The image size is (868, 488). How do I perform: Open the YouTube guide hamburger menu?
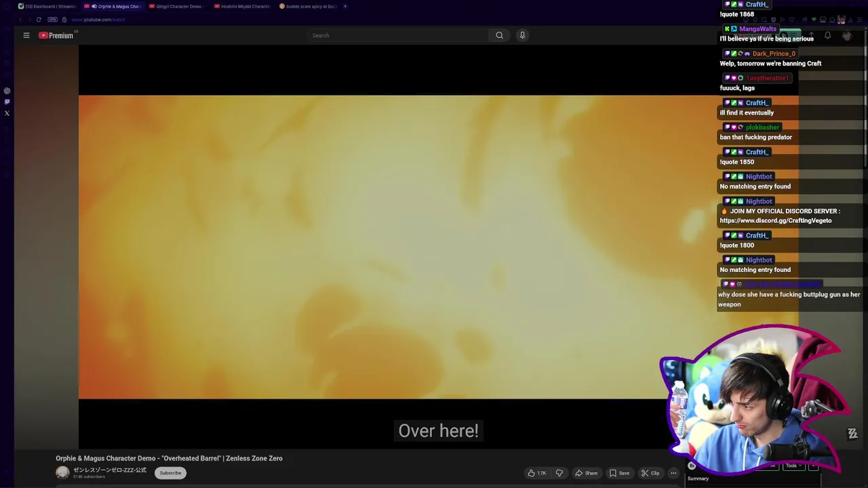coord(26,35)
